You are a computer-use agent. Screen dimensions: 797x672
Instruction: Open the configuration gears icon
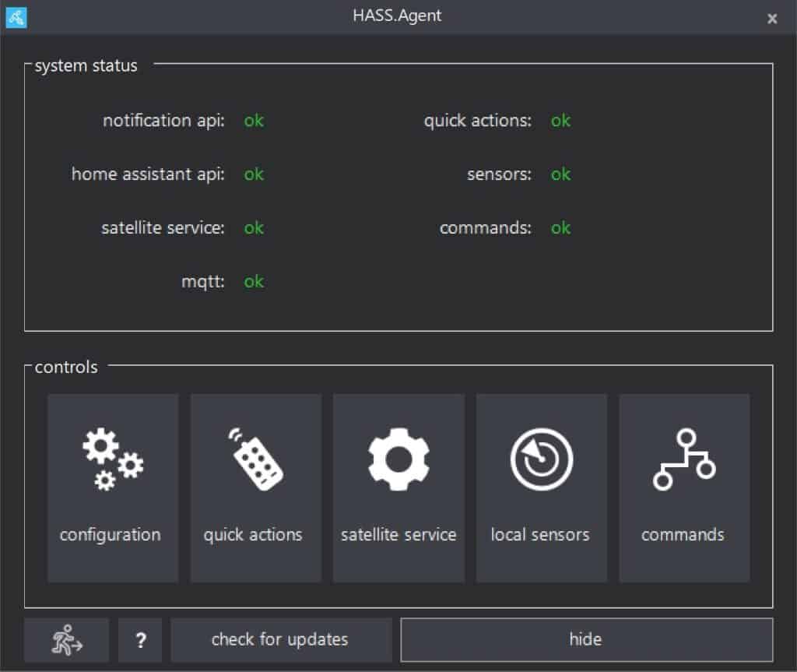click(x=112, y=459)
